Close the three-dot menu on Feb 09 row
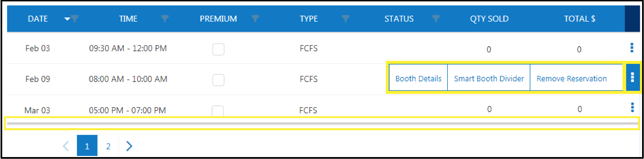The width and height of the screenshot is (644, 159). [x=633, y=77]
